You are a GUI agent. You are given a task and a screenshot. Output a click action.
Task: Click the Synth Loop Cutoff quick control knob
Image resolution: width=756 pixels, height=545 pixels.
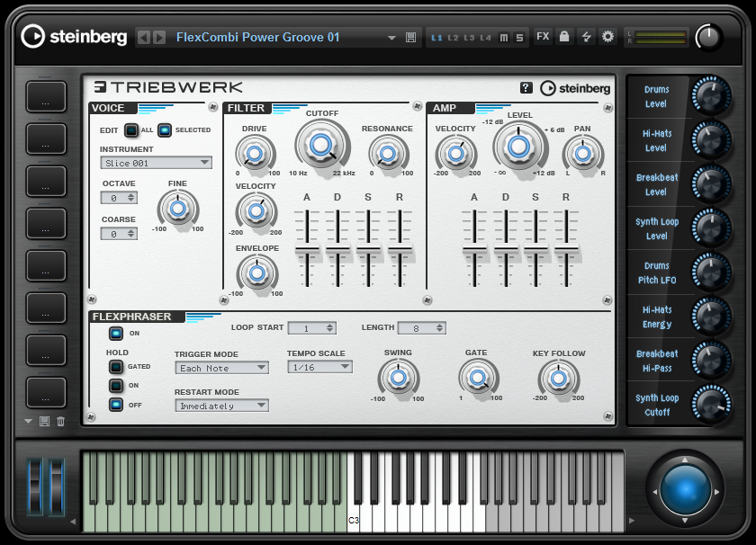pos(711,405)
